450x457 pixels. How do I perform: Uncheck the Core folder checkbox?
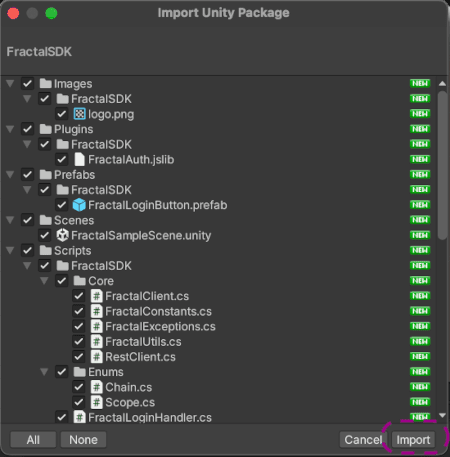pyautogui.click(x=62, y=281)
